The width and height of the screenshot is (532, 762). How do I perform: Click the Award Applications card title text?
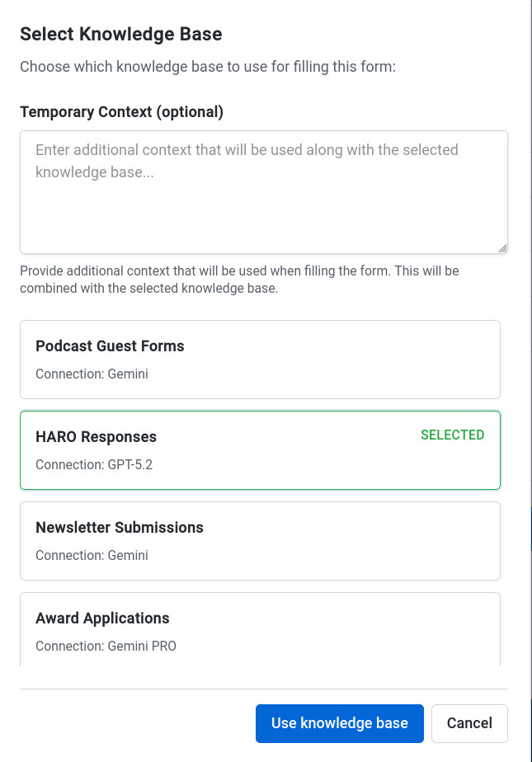click(x=102, y=618)
